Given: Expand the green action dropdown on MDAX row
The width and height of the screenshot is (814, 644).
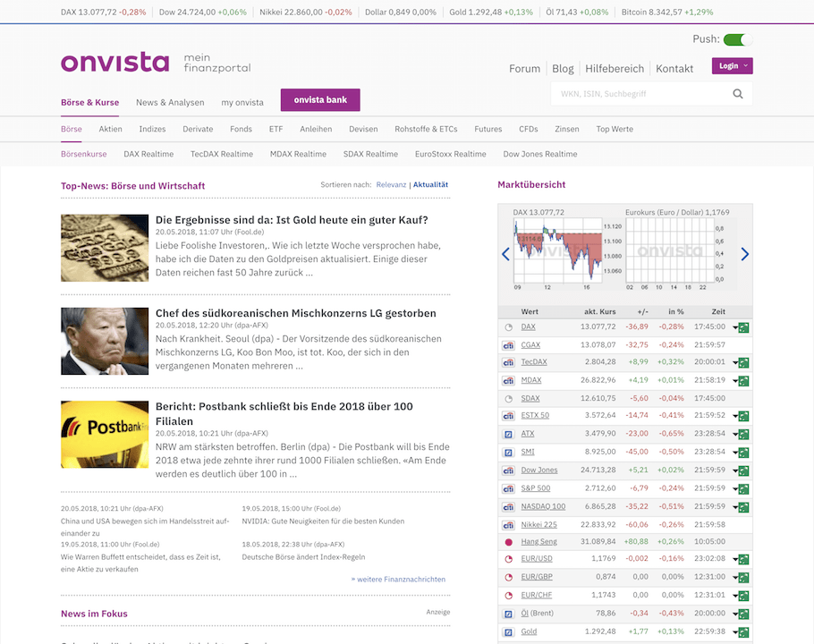Looking at the screenshot, I should tap(742, 381).
